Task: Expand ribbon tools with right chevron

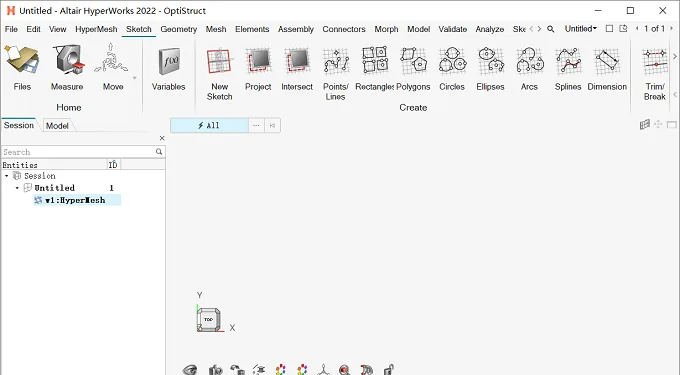Action: (x=674, y=56)
